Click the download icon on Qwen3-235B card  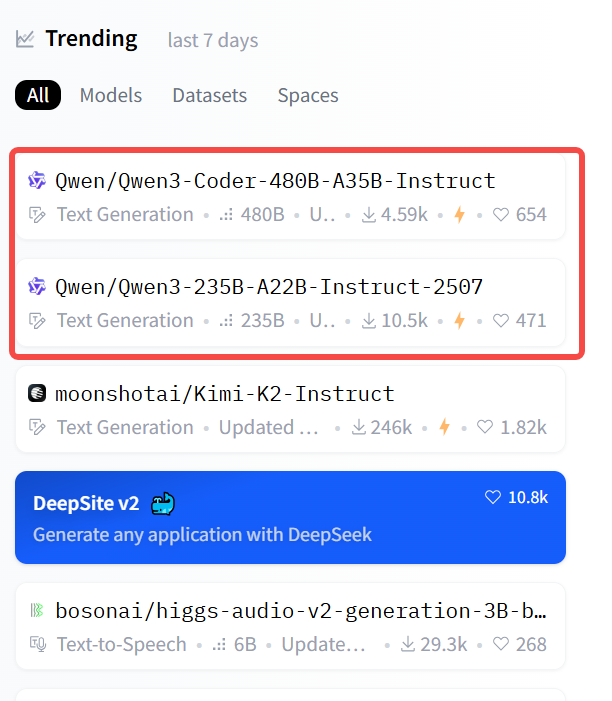tap(369, 321)
